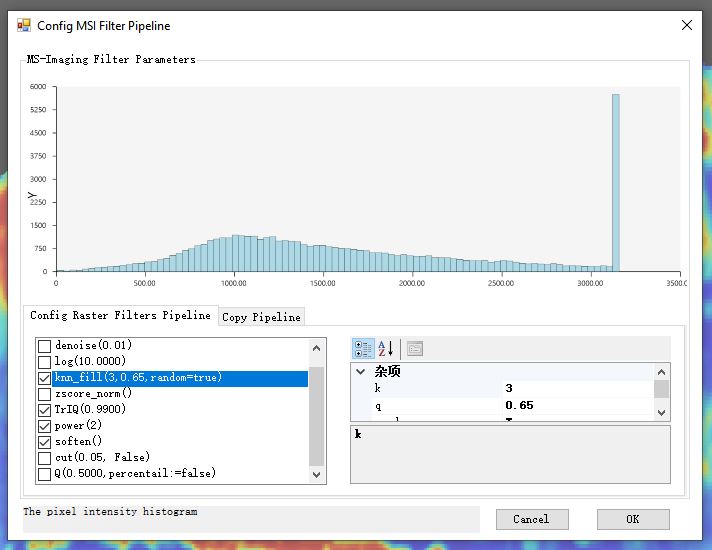Click the Property Pages icon

click(414, 349)
